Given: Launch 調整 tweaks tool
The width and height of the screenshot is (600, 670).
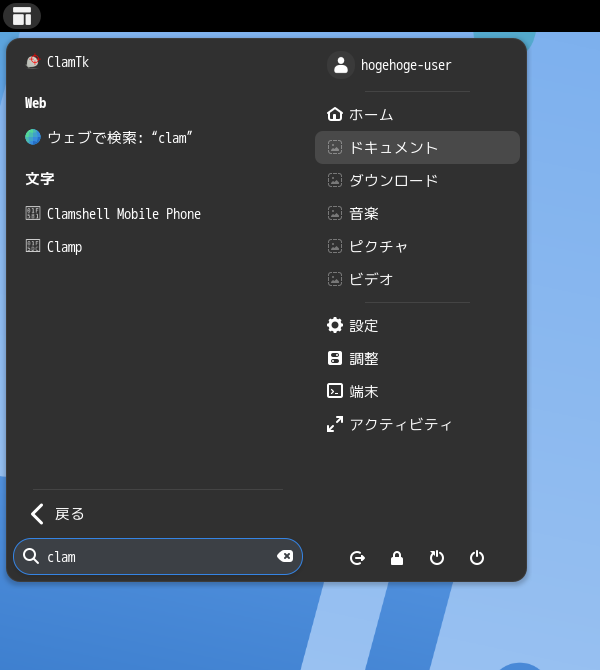Looking at the screenshot, I should click(417, 359).
